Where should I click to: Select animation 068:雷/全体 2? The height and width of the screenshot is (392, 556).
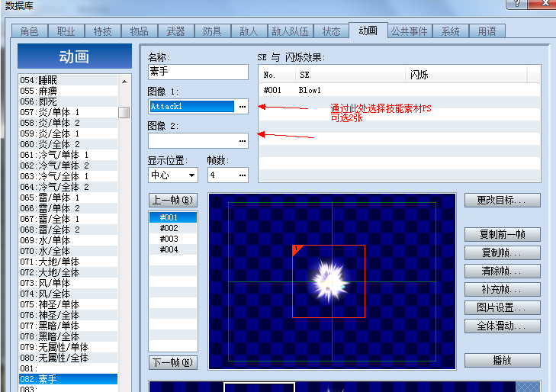click(68, 230)
